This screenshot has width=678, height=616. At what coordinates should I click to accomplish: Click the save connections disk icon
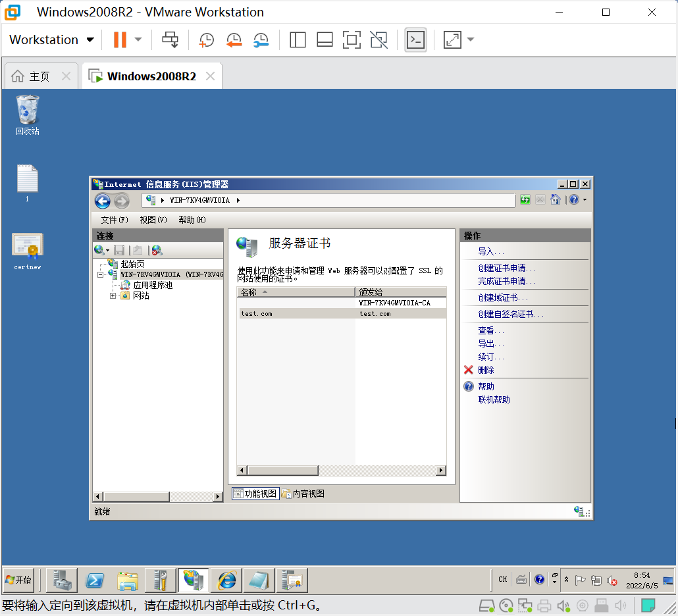pos(119,250)
